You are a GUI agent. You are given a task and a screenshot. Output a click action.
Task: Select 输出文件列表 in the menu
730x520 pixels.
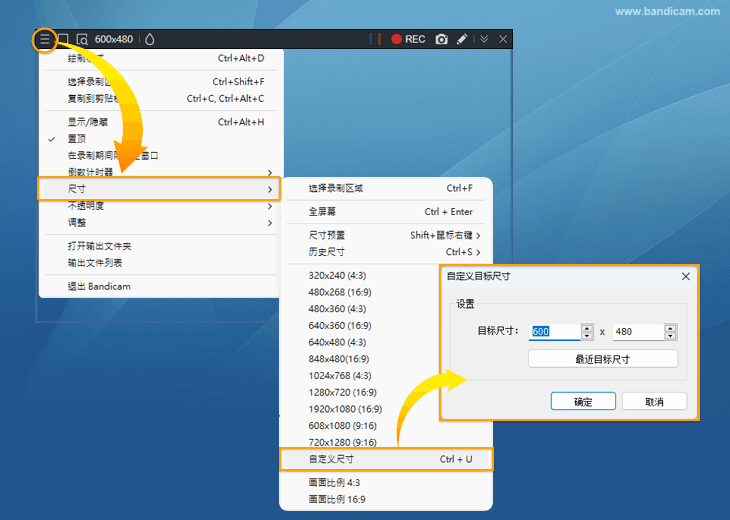point(159,263)
